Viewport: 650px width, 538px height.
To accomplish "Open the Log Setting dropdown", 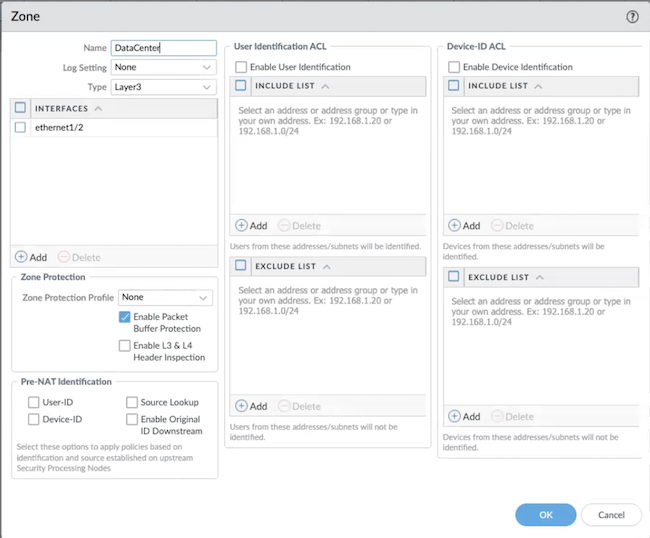I will 163,67.
